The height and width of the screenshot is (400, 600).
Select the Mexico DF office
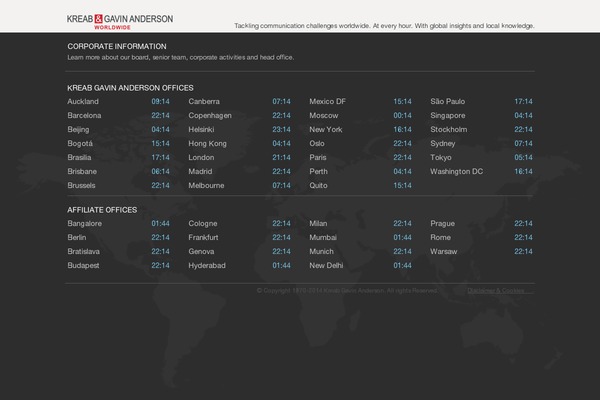(328, 102)
